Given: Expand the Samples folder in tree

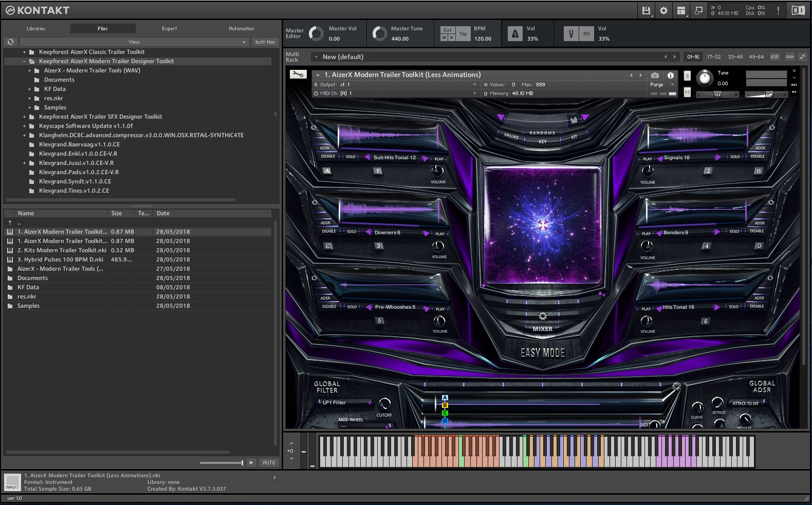Looking at the screenshot, I should click(29, 107).
